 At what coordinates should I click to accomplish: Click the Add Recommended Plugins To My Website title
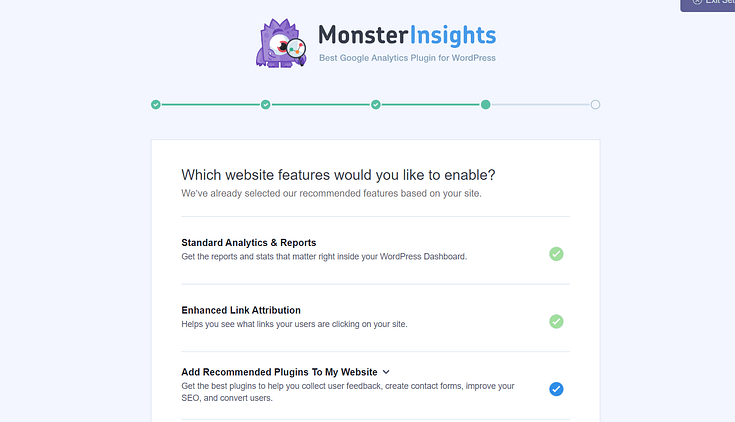coord(279,372)
